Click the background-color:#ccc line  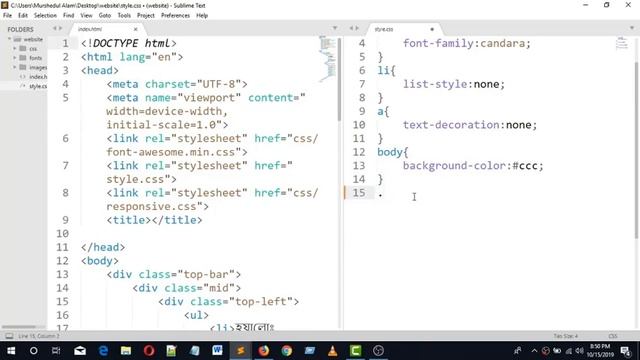point(473,166)
